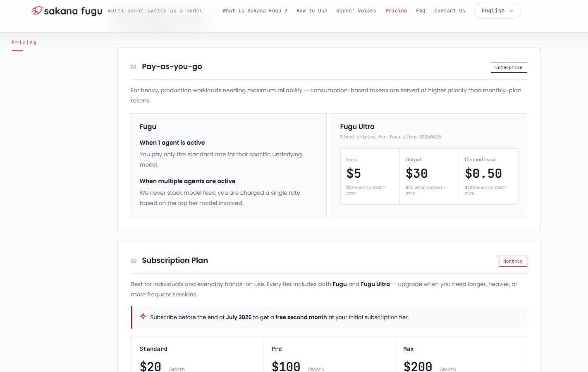The height and width of the screenshot is (372, 588).
Task: Click the '02' section number
Action: 134,261
